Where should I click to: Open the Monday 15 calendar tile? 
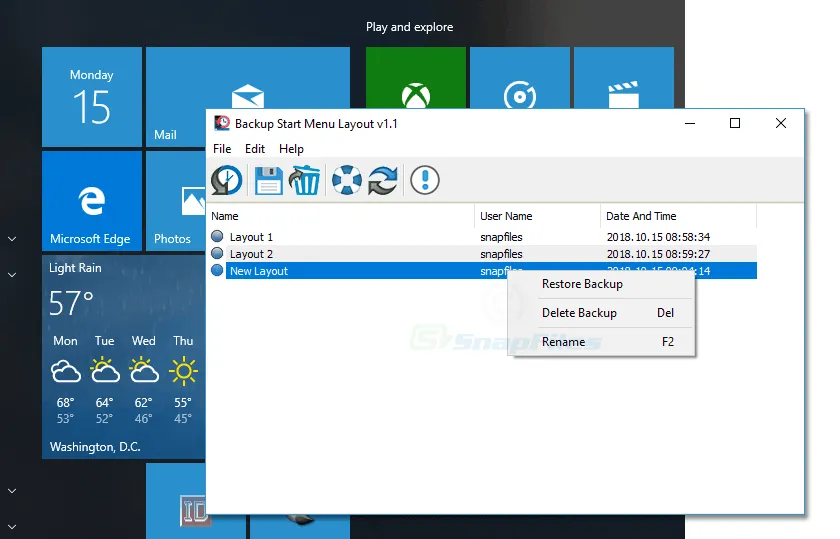click(x=92, y=97)
